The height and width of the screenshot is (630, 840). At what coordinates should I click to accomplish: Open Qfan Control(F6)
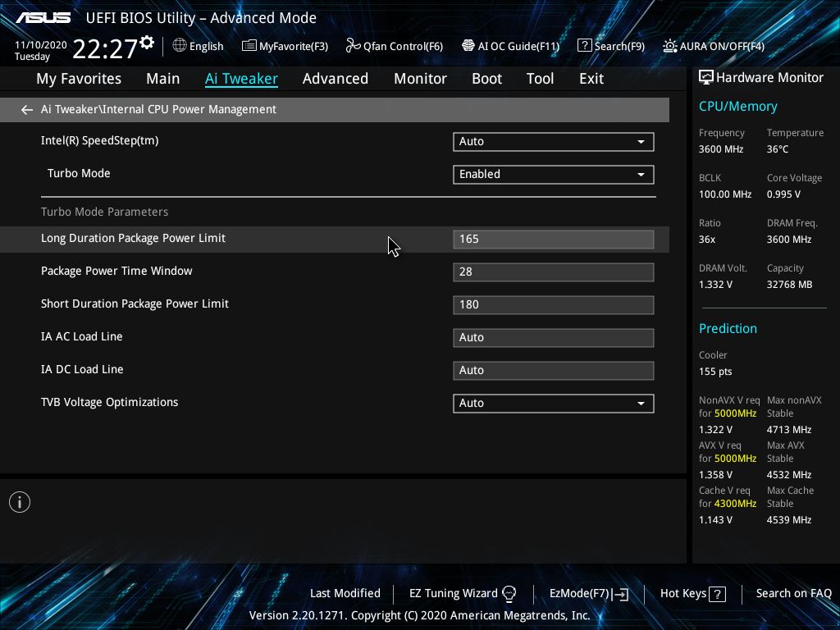click(x=395, y=46)
